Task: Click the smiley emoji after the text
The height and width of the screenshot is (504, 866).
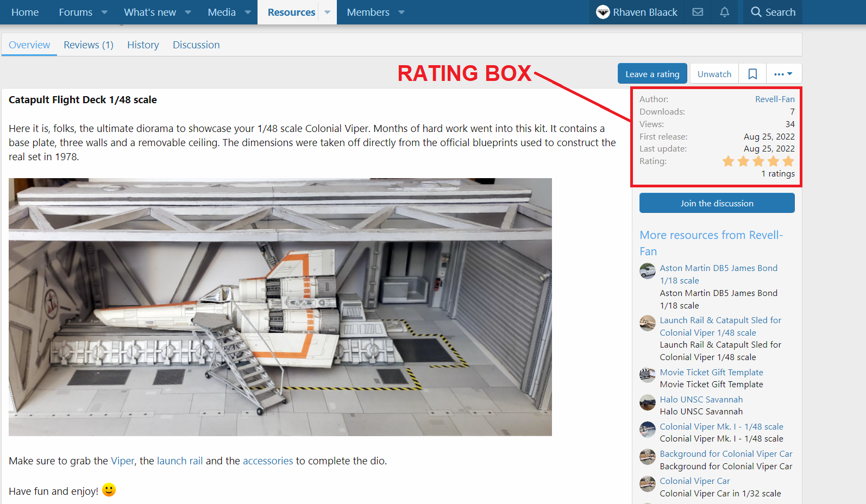Action: tap(109, 490)
